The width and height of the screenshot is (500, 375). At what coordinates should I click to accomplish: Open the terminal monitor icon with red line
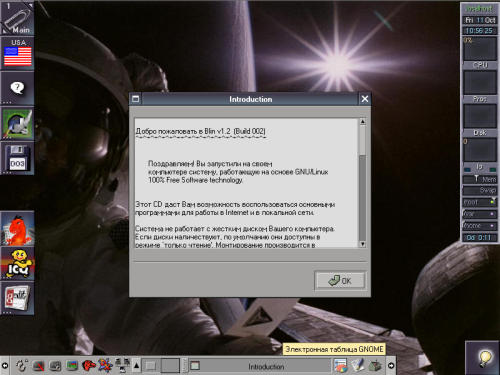pos(38,366)
